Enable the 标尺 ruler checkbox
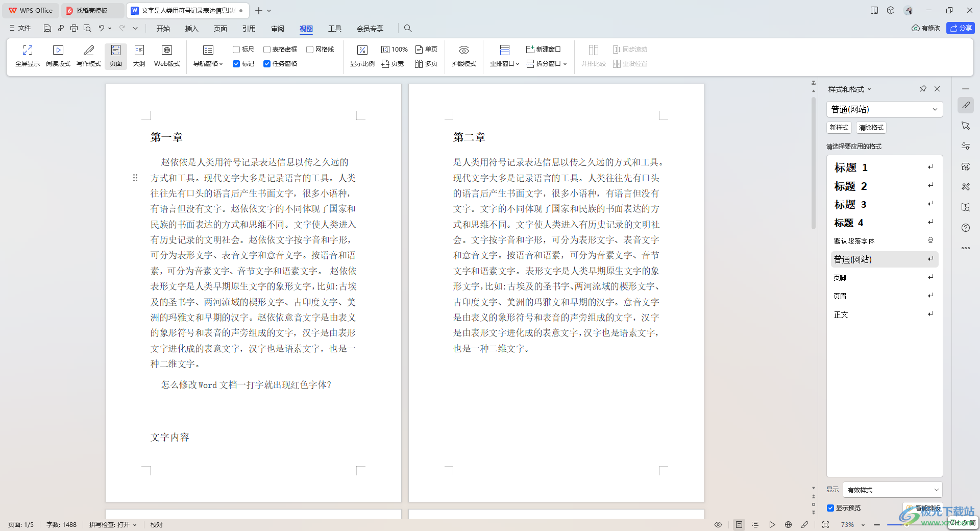This screenshot has width=980, height=531. pos(236,50)
